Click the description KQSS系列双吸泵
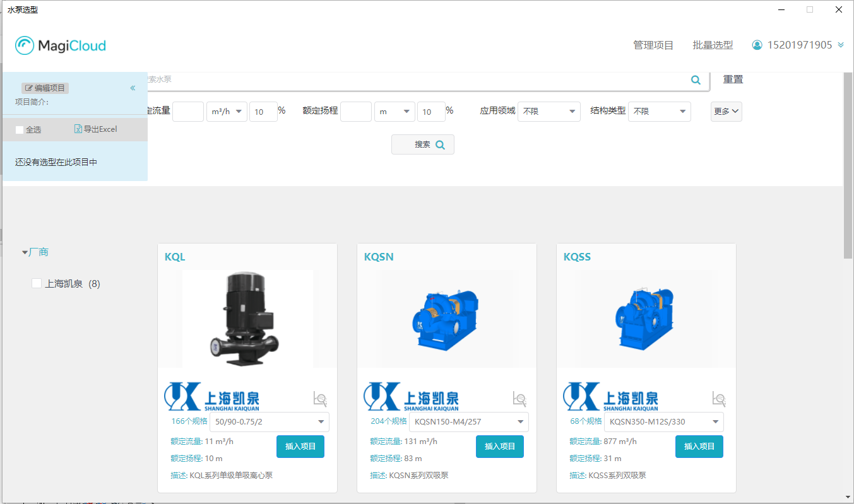This screenshot has width=854, height=504. click(617, 476)
